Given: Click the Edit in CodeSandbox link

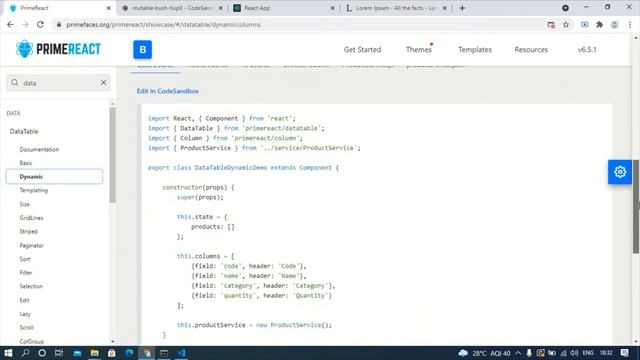Looking at the screenshot, I should (168, 91).
